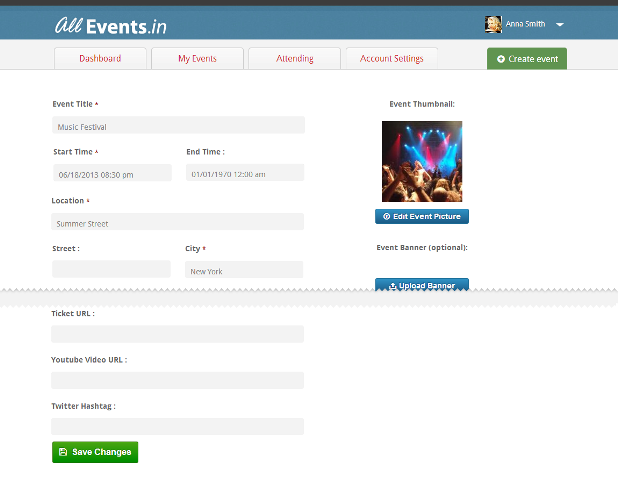Click the Ticket URL label

[x=73, y=313]
